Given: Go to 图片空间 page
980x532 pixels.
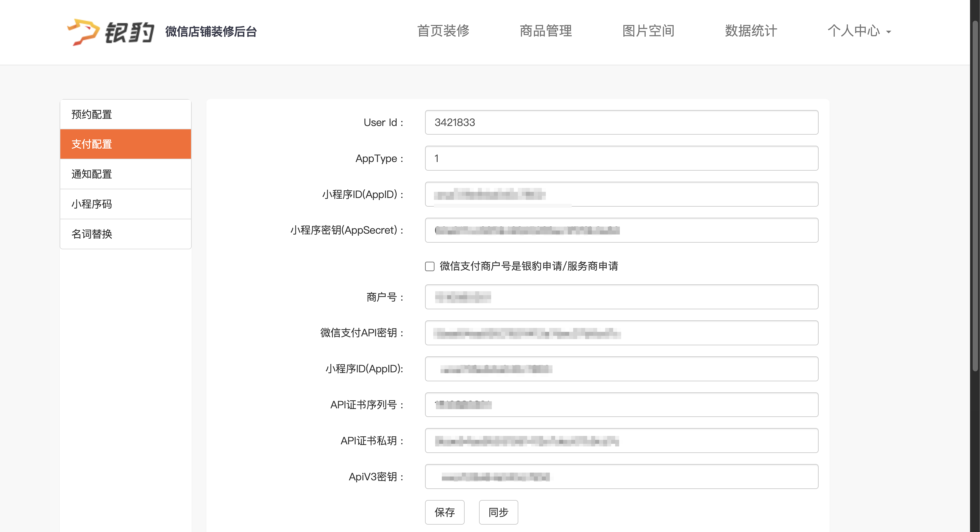Looking at the screenshot, I should coord(648,31).
